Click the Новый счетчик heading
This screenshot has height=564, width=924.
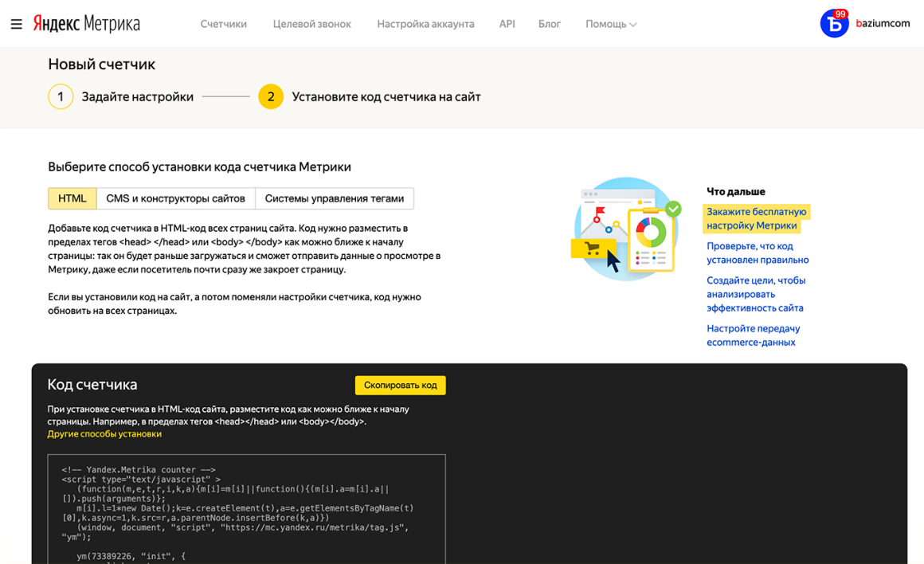101,65
